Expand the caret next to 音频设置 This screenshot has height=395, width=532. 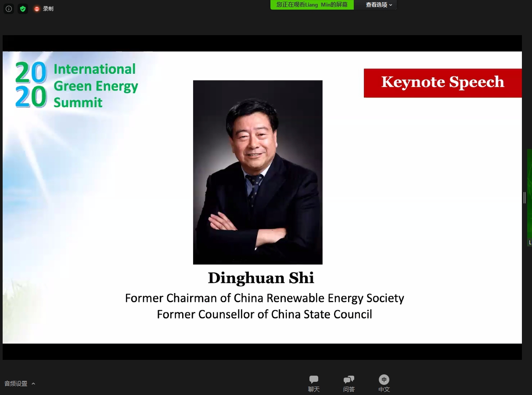[33, 384]
